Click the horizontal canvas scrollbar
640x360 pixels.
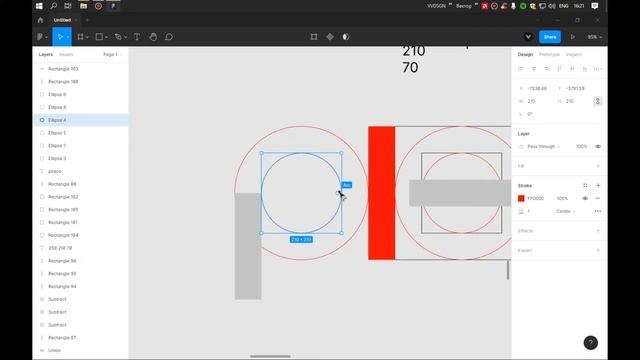click(270, 356)
